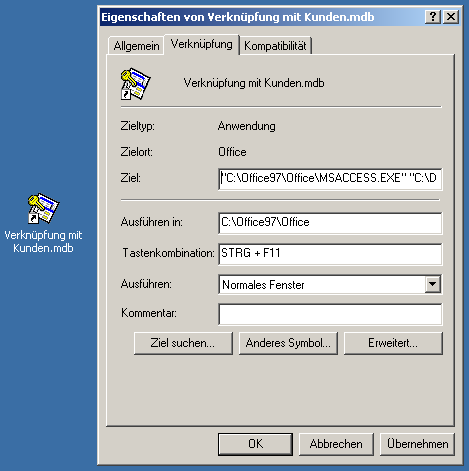Click the Abbrechen button
The width and height of the screenshot is (469, 471).
coord(336,444)
